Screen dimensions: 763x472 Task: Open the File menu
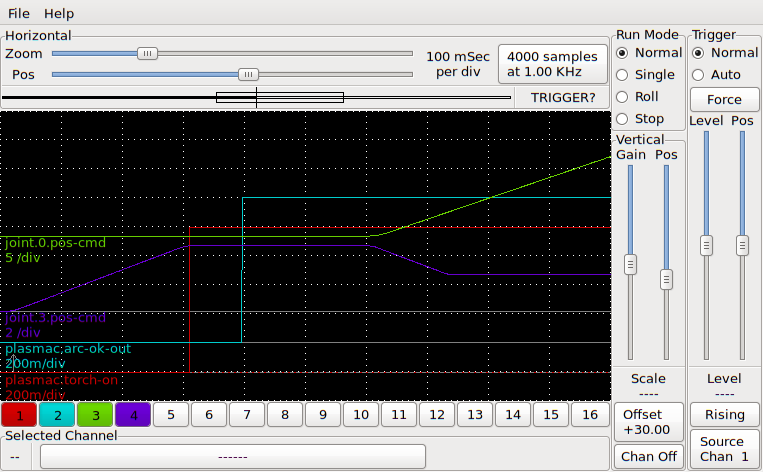click(18, 13)
